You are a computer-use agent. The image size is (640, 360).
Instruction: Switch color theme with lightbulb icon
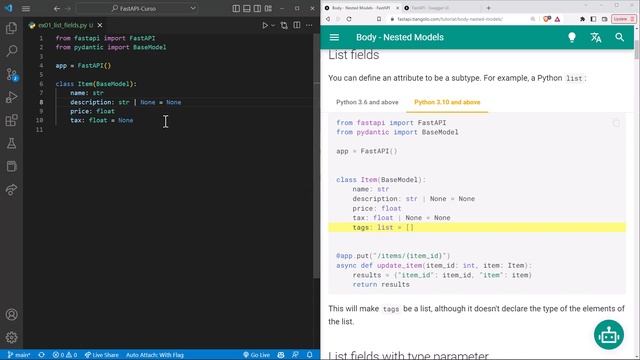click(x=572, y=38)
